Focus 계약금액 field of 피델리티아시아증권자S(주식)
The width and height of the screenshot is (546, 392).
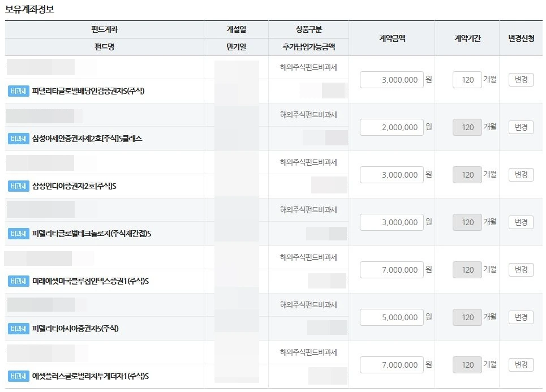(x=392, y=317)
